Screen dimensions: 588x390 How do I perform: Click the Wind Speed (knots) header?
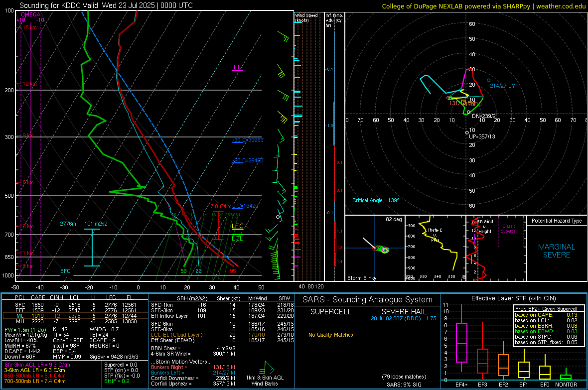[x=306, y=17]
